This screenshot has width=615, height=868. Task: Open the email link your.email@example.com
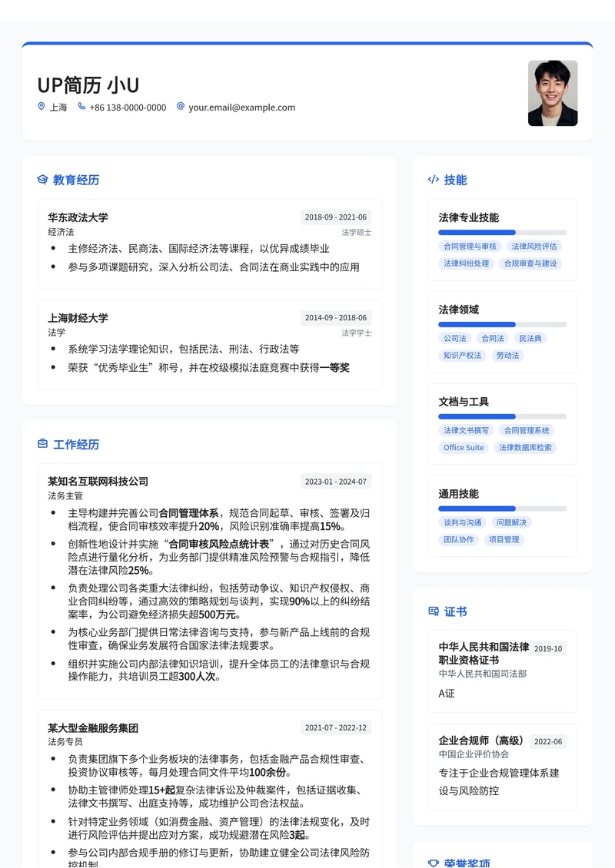pos(240,107)
